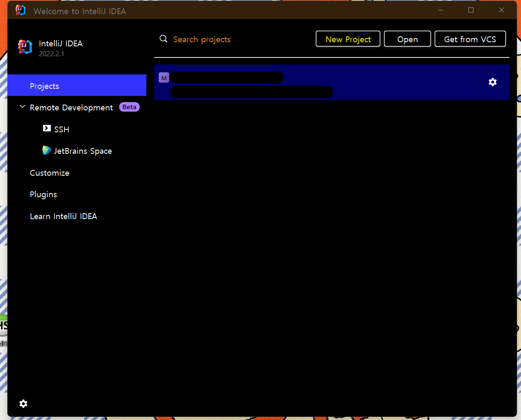Select the recent project row
The image size is (521, 420).
pos(332,82)
